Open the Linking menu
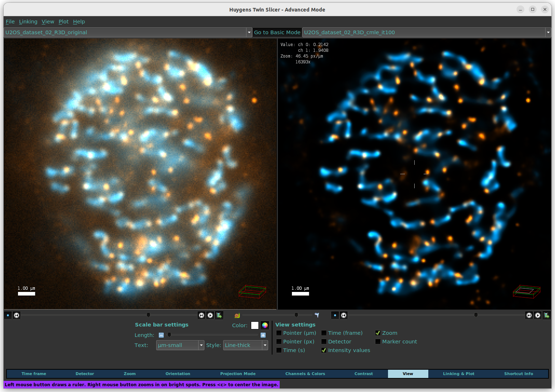Screen dimensions: 555x392 [28, 22]
